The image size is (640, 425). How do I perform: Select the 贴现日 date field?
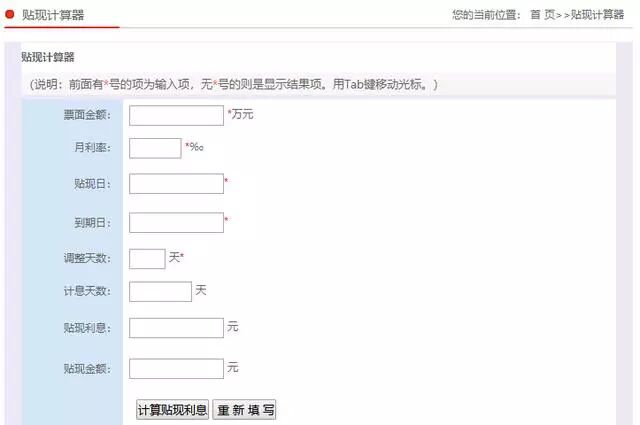coord(176,184)
